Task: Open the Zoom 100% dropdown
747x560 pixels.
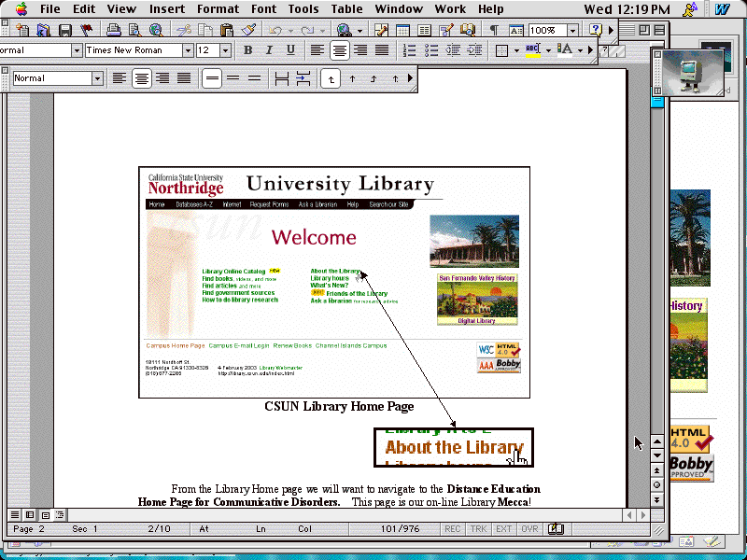Action: click(572, 30)
